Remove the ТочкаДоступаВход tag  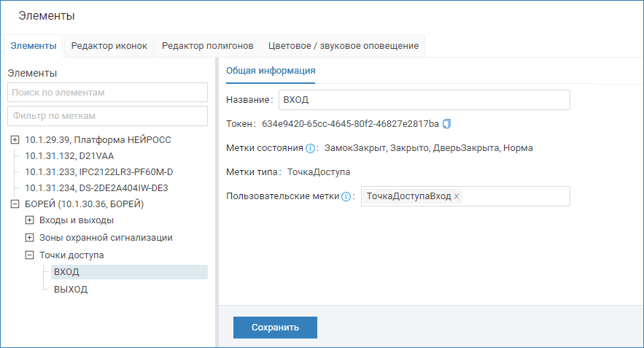(457, 196)
